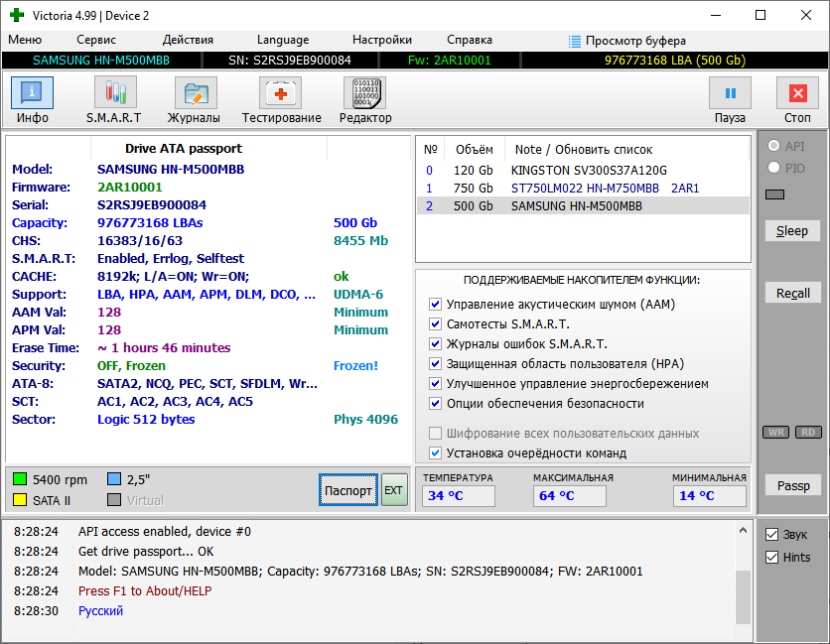Screen dimensions: 830x644
Task: Switch to the Тестирование testing section
Action: (281, 100)
